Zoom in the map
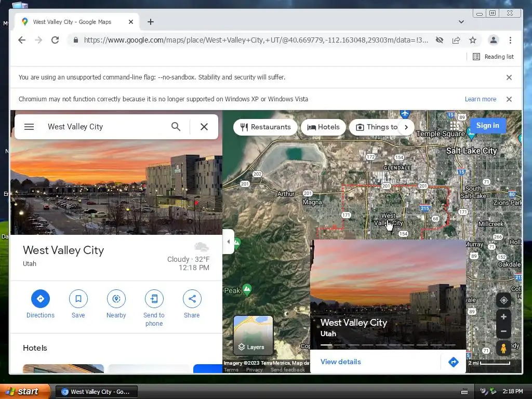Viewport: 532px width, 399px height. [x=503, y=317]
